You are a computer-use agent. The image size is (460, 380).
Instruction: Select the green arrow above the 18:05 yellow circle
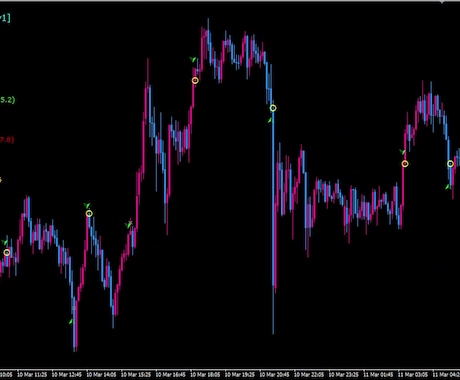(193, 60)
